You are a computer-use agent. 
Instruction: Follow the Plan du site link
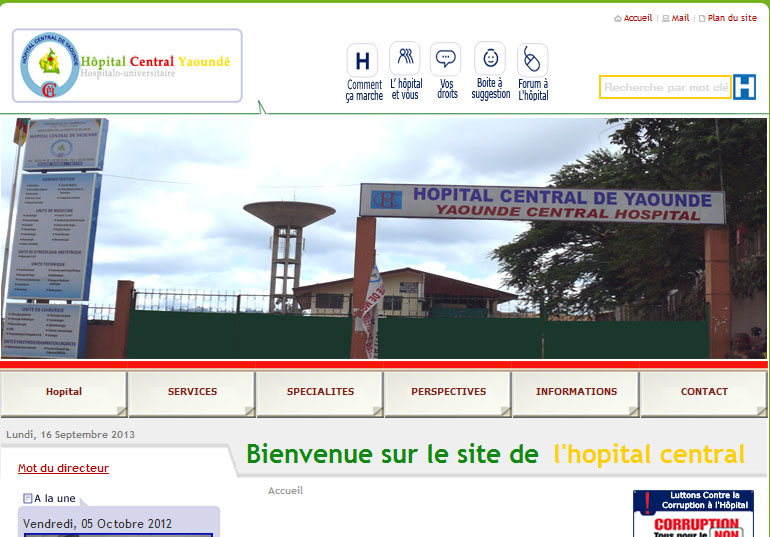click(x=732, y=18)
